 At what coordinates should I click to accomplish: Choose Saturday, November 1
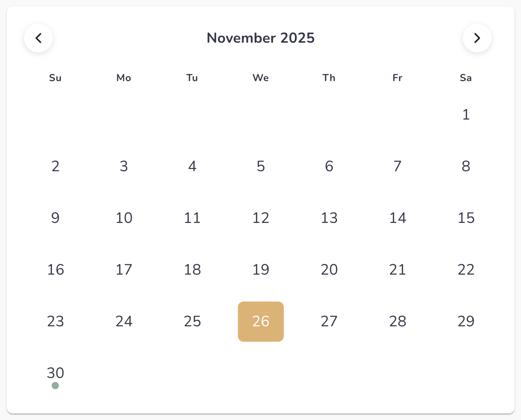pos(466,115)
